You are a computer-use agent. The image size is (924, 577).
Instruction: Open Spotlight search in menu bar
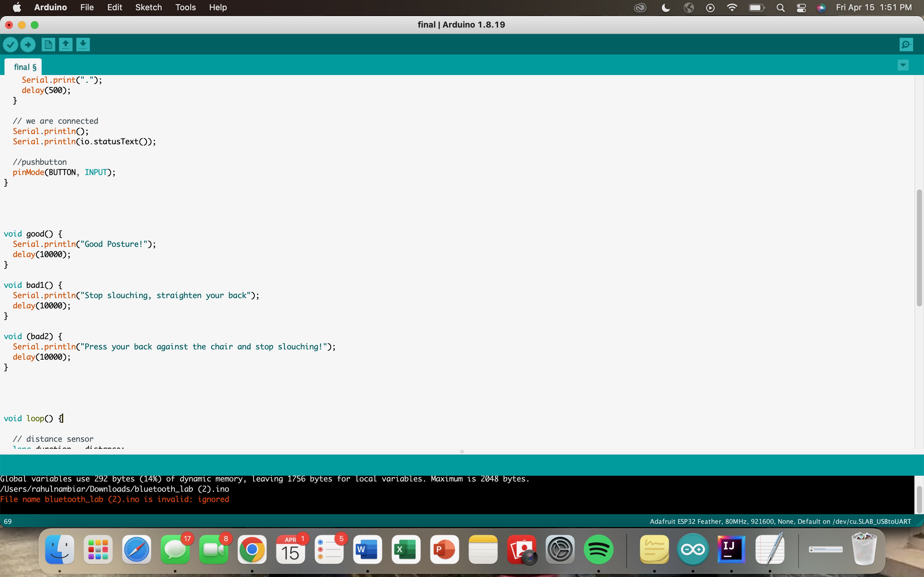pyautogui.click(x=781, y=8)
